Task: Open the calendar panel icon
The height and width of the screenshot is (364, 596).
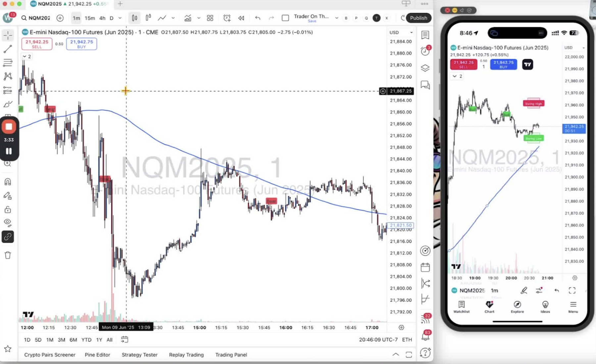Action: pos(425,267)
